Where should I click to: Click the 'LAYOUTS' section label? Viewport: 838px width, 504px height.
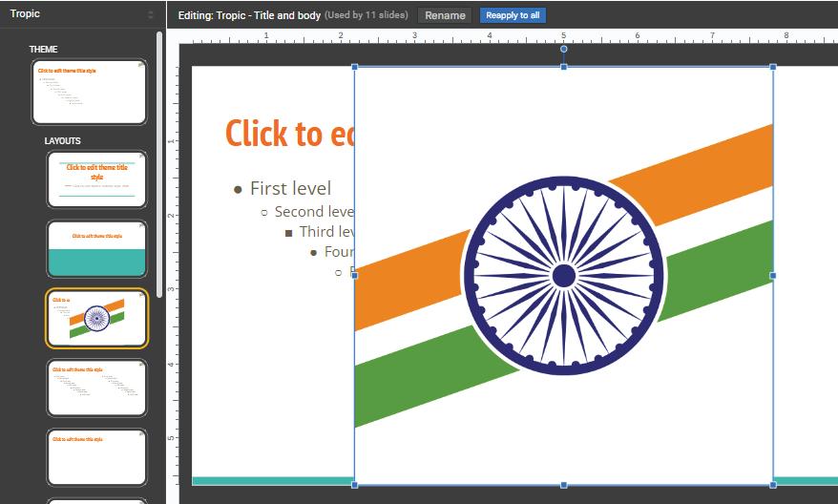[63, 141]
